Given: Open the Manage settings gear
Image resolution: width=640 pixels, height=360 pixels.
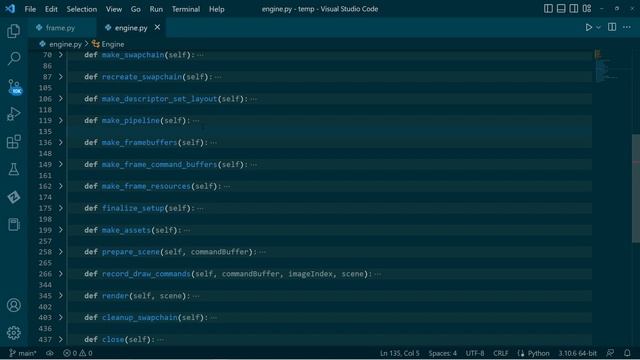Looking at the screenshot, I should pyautogui.click(x=13, y=333).
